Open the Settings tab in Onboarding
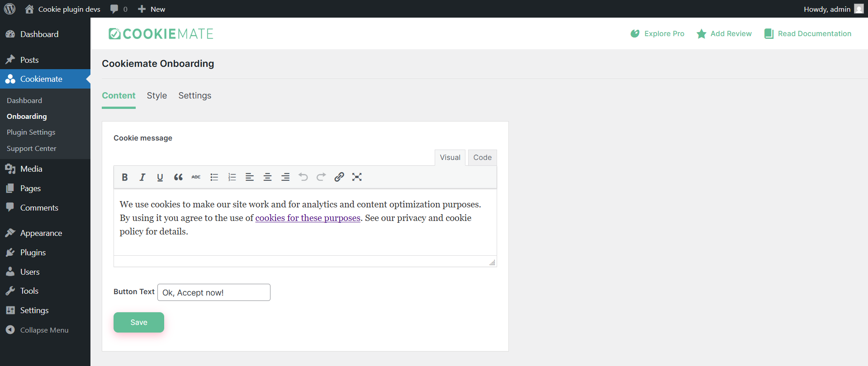This screenshot has height=366, width=868. [x=195, y=96]
